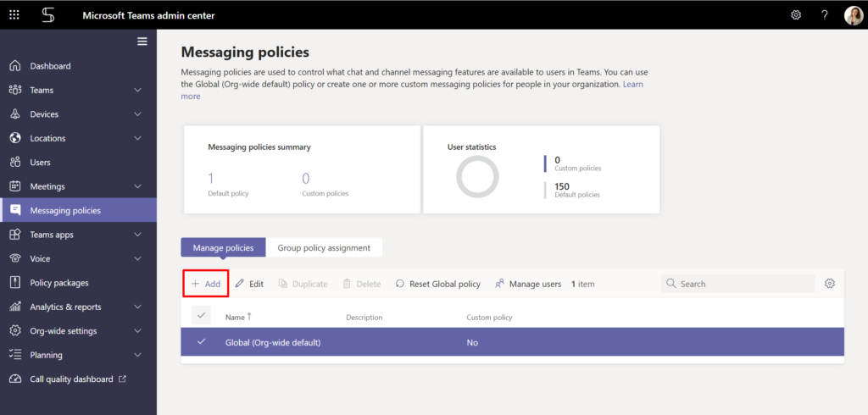Open the app launcher waffle icon
The image size is (868, 415).
tap(14, 15)
